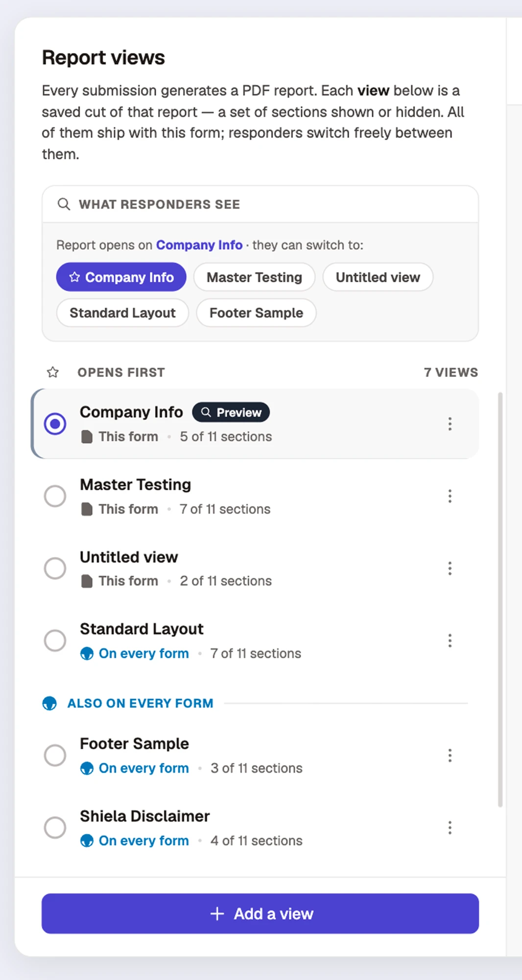Viewport: 522px width, 980px height.
Task: Click the 7 of 11 sections text under Master Testing
Action: [225, 509]
